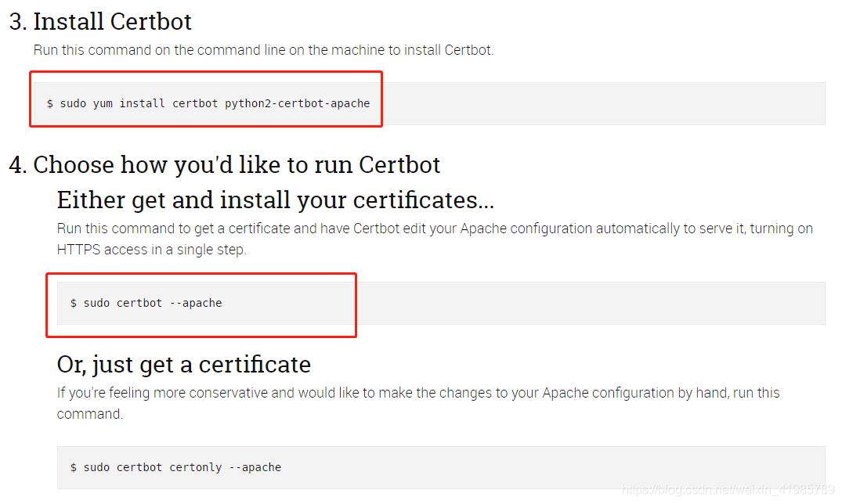Click "python2-certbot-apache" in the install command
The width and height of the screenshot is (842, 504).
(297, 103)
